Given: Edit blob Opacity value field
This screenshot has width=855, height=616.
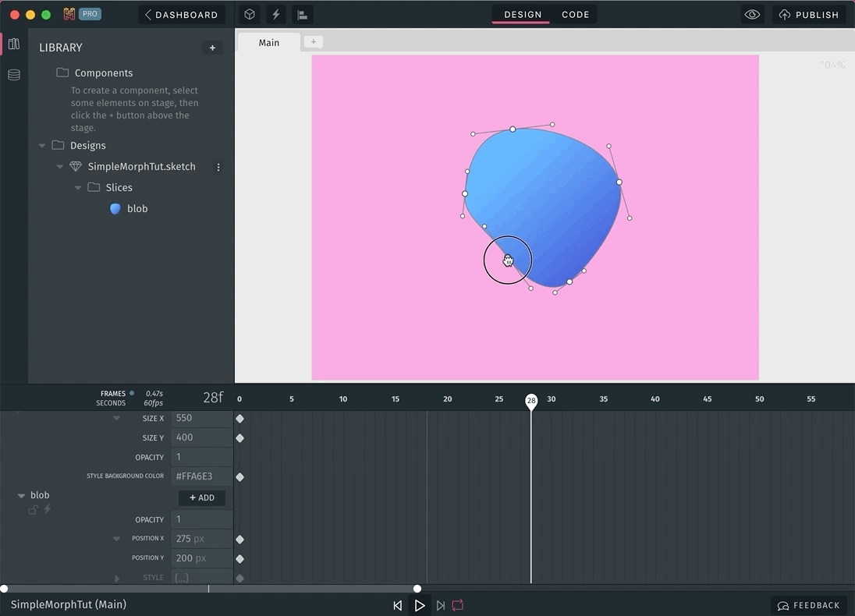Looking at the screenshot, I should [202, 519].
